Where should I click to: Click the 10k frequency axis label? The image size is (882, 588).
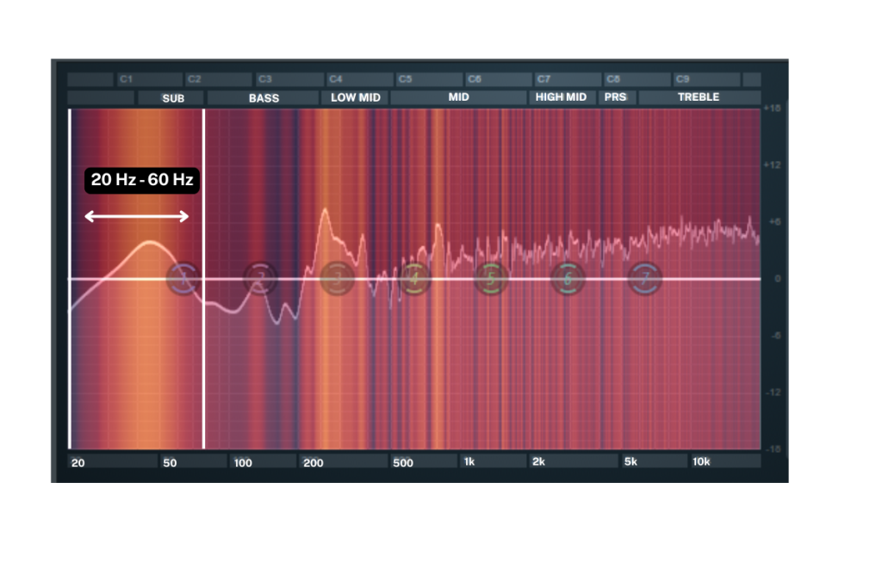click(701, 462)
